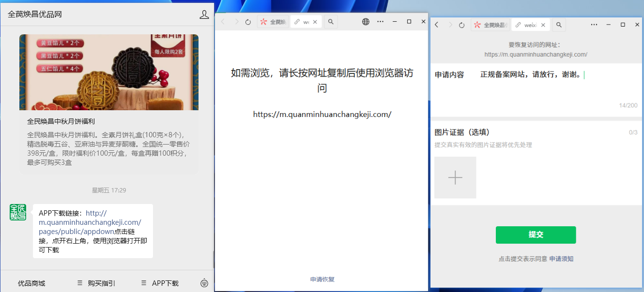Viewport: 644px width, 292px height.
Task: Close the active tab in middle window
Action: (x=315, y=22)
